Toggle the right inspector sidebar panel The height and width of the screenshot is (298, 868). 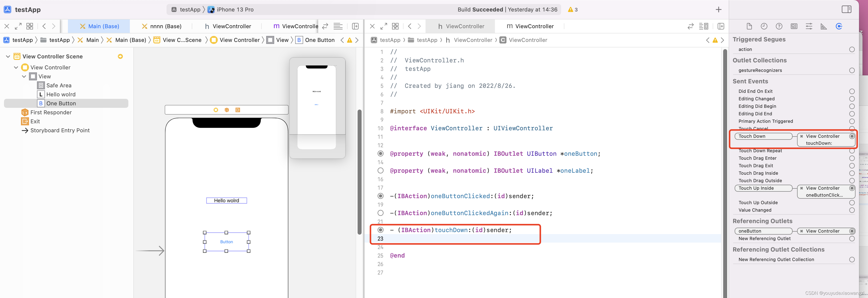coord(846,9)
